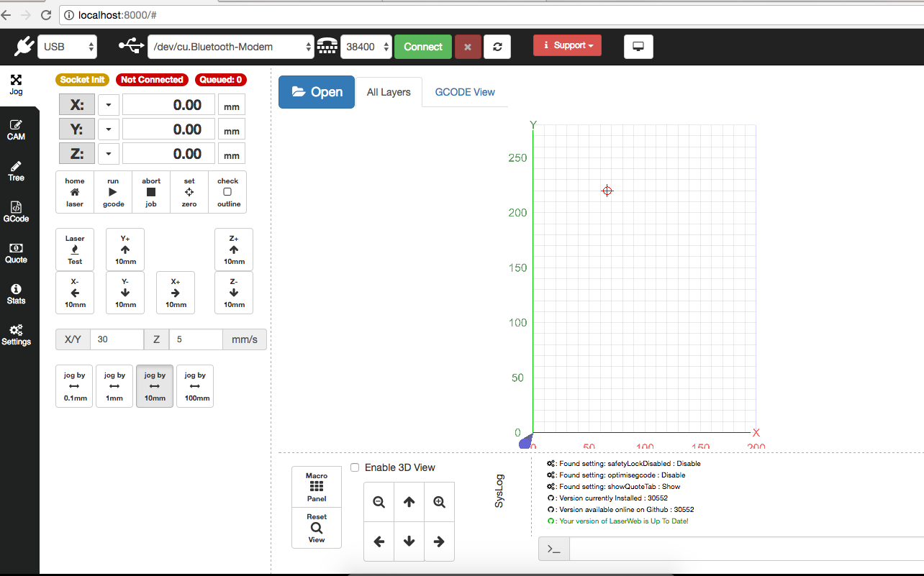
Task: Click the red laser crosshair marker
Action: click(607, 191)
